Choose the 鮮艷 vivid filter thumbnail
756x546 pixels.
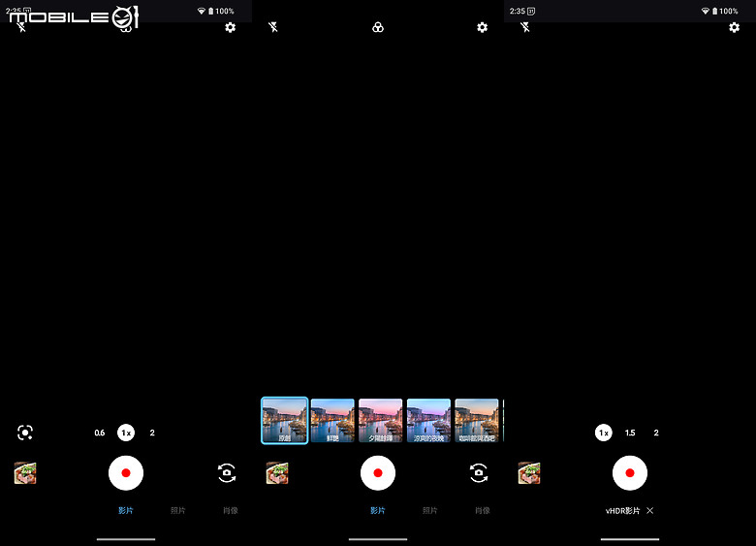click(x=332, y=421)
